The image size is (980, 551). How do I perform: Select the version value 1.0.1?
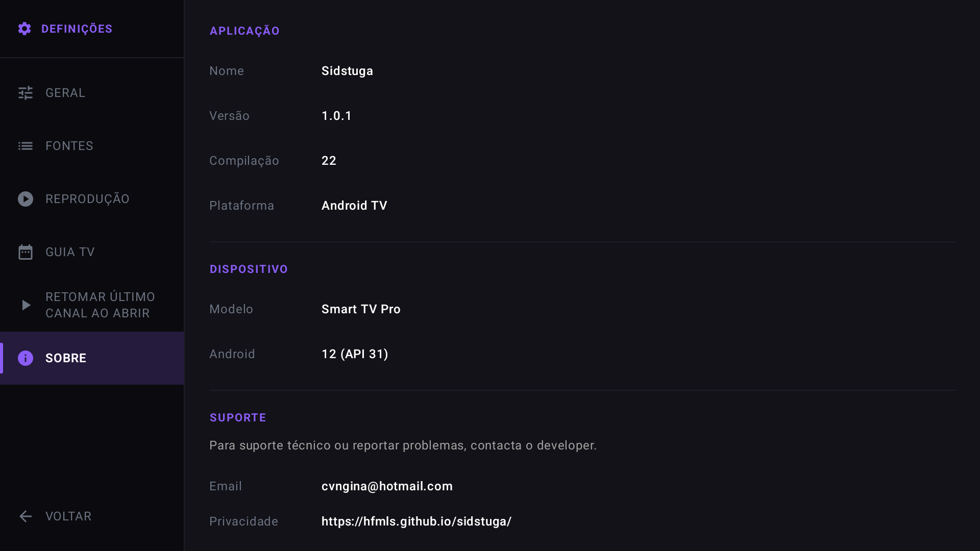(x=336, y=116)
